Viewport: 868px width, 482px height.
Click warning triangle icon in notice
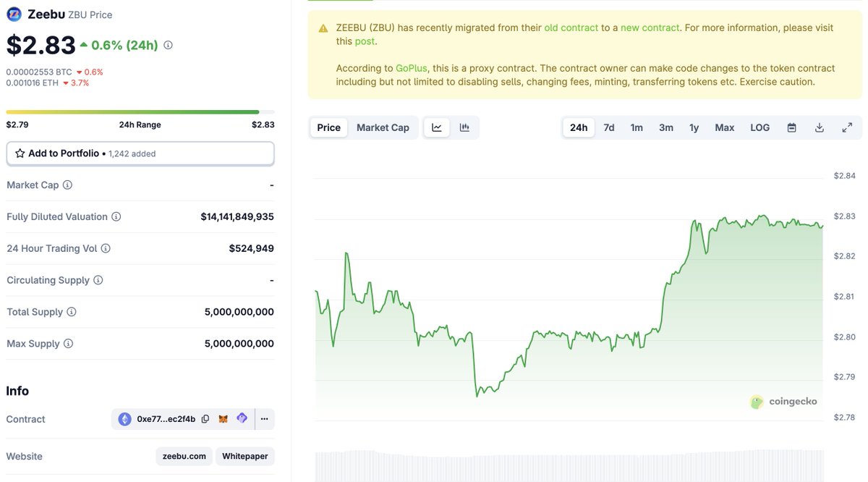click(323, 28)
